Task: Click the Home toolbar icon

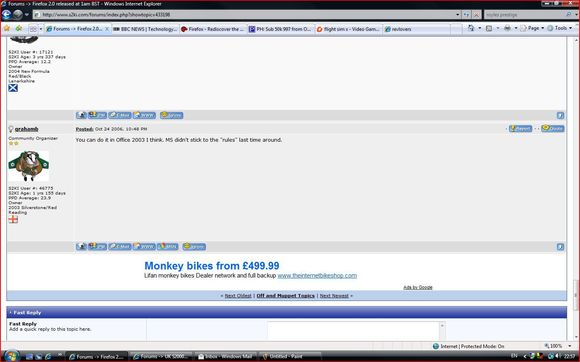Action: [x=471, y=28]
